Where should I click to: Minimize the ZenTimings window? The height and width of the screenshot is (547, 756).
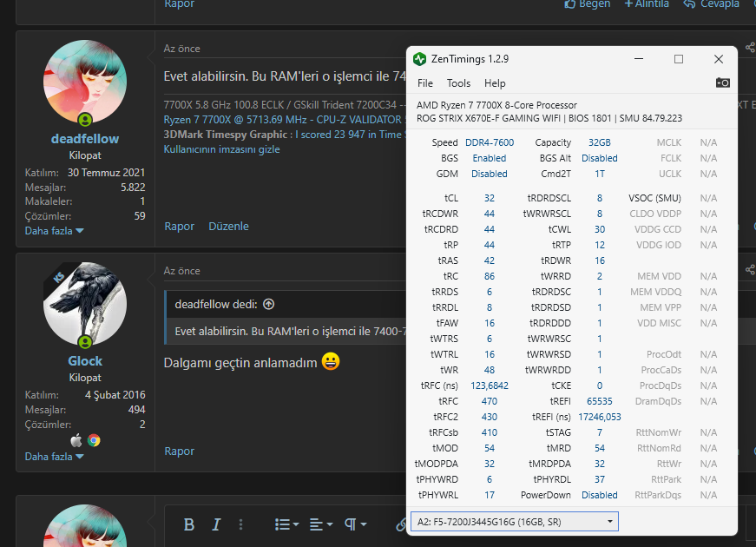pyautogui.click(x=639, y=59)
